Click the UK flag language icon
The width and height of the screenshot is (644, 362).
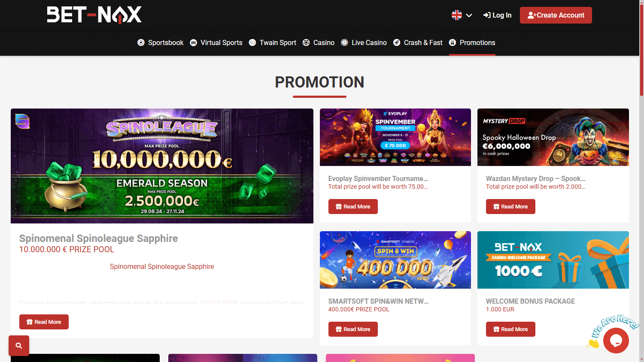pos(457,15)
